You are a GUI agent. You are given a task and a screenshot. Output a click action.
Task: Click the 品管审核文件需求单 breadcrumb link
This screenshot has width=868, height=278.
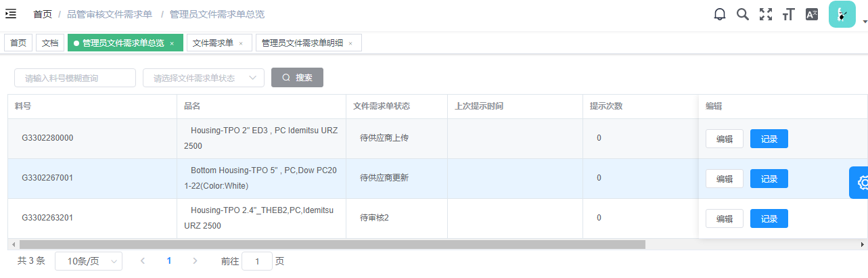pos(110,14)
